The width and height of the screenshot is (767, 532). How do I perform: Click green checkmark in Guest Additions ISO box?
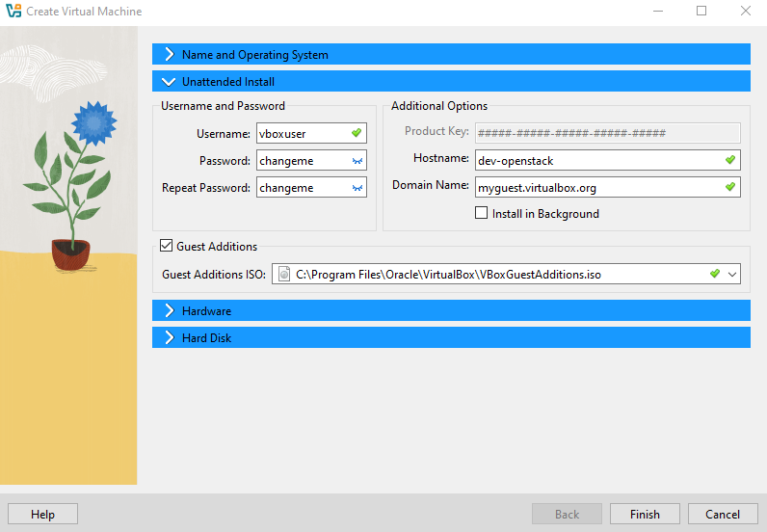coord(714,275)
